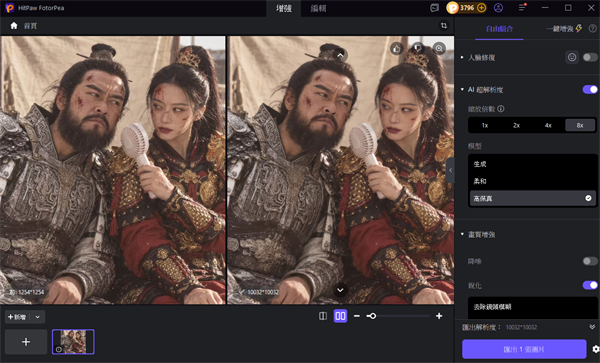Open the hamburger menu with red dot
600x363 pixels.
pyautogui.click(x=522, y=7)
